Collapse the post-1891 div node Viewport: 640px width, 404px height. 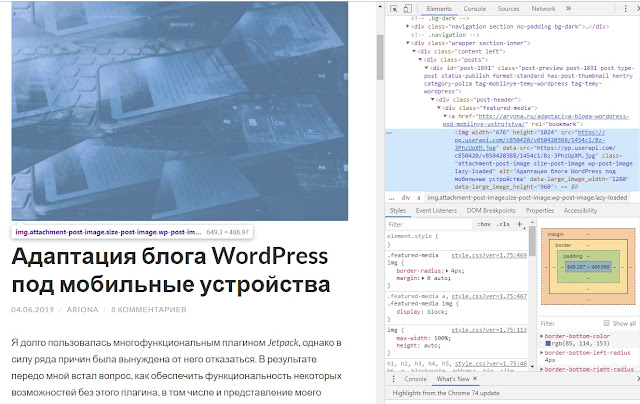tap(426, 68)
